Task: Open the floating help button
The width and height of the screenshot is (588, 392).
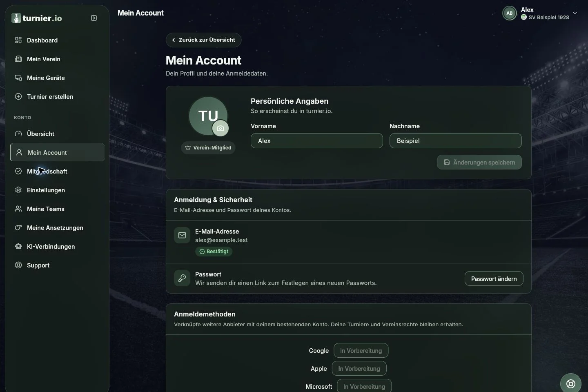Action: [x=571, y=383]
